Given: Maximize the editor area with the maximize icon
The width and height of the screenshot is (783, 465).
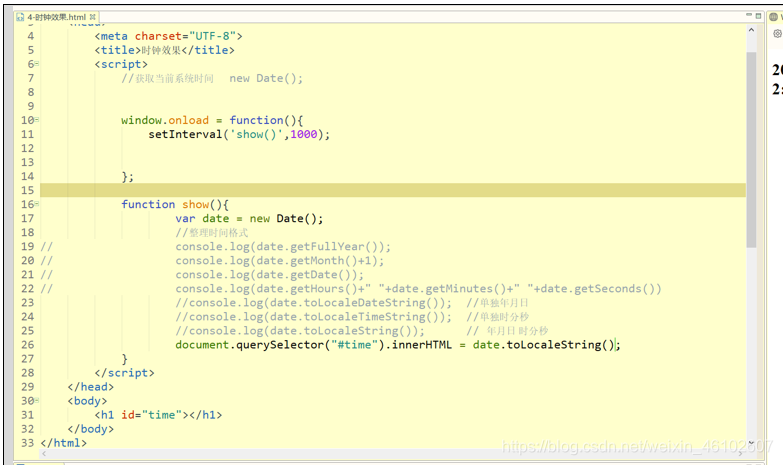Looking at the screenshot, I should (758, 15).
